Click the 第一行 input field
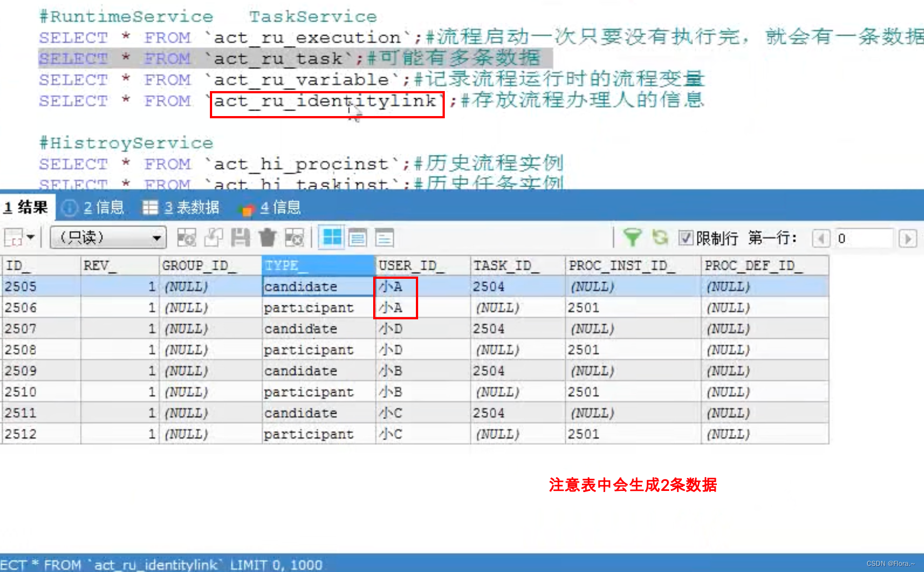This screenshot has width=924, height=572. 865,239
